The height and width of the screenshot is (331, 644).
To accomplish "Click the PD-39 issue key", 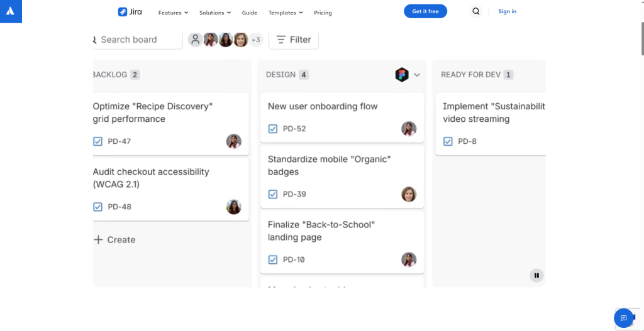I will tap(294, 194).
